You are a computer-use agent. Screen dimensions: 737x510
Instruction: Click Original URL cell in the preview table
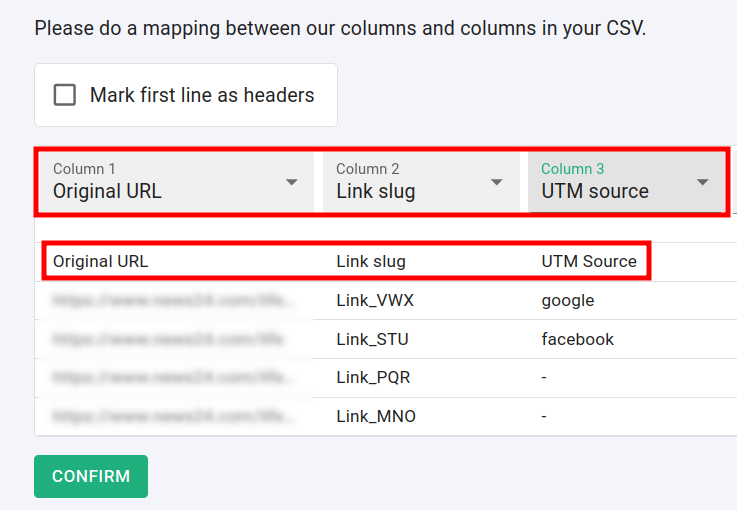point(100,261)
